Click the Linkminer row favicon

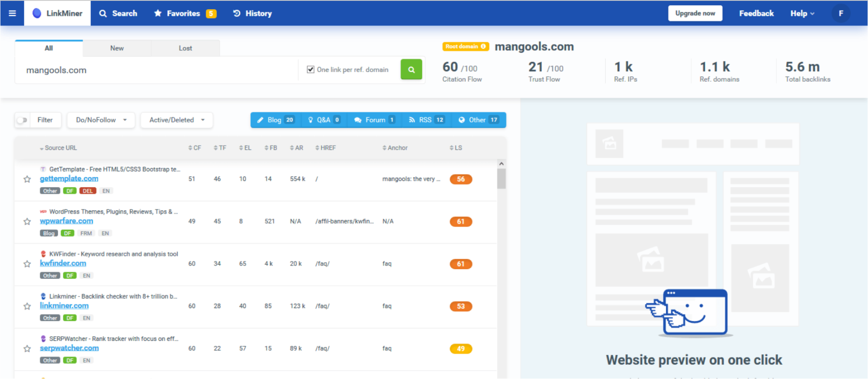(43, 296)
